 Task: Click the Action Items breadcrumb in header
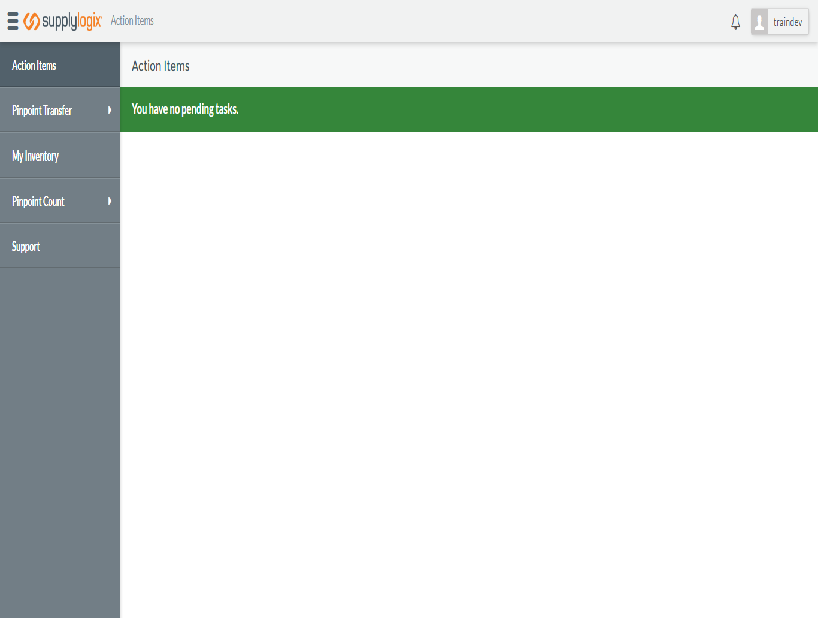coord(132,21)
